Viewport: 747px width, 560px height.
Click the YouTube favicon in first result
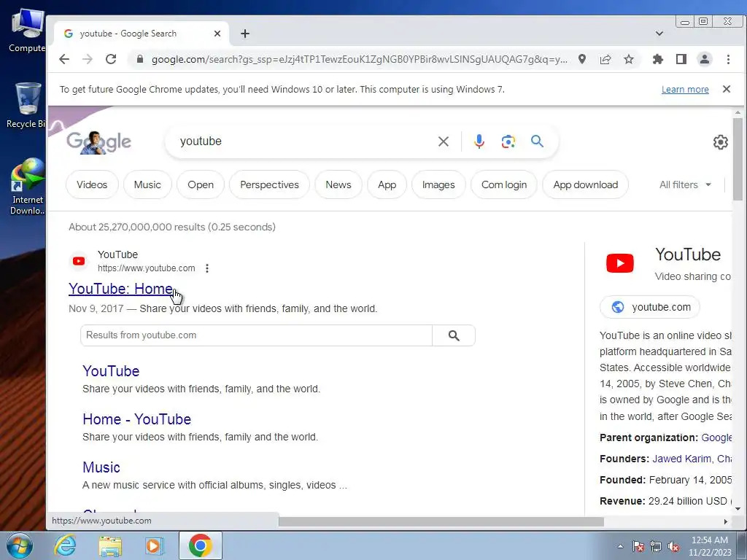point(79,261)
